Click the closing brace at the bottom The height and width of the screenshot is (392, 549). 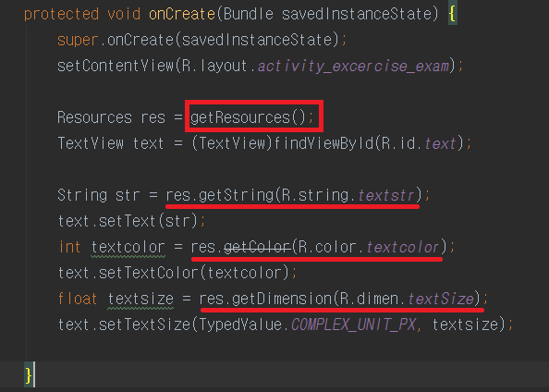click(x=29, y=375)
